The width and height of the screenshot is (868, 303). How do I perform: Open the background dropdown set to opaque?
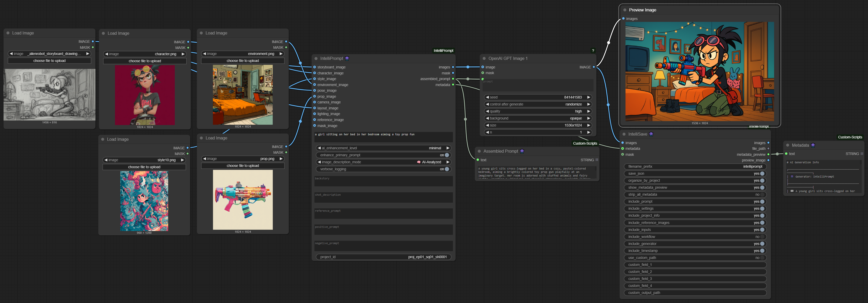pos(538,118)
